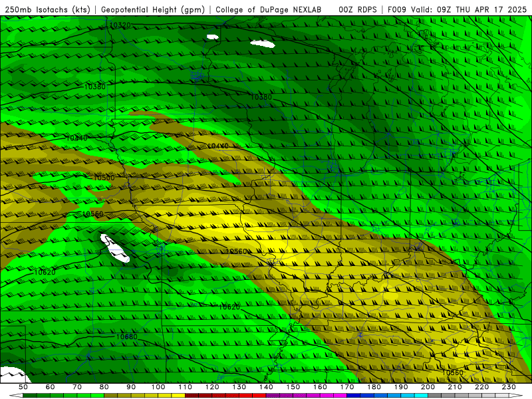This screenshot has width=532, height=399.
Task: Click the left arrow cap of color bar
Action: [x=16, y=395]
